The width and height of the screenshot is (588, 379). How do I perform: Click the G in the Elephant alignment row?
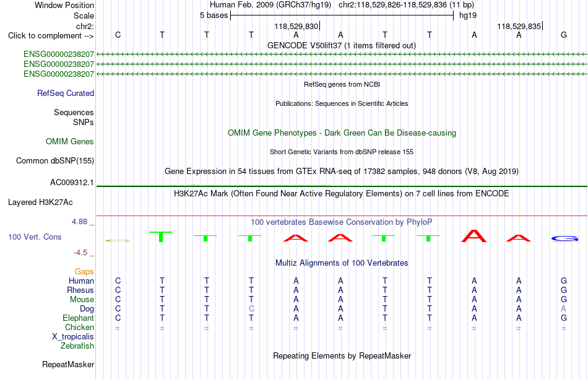(564, 318)
